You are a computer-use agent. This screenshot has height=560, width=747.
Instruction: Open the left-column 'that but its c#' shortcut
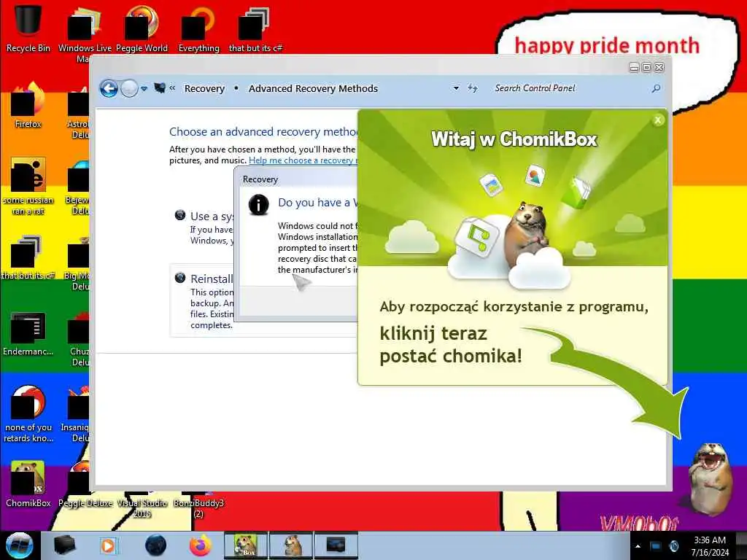point(28,257)
